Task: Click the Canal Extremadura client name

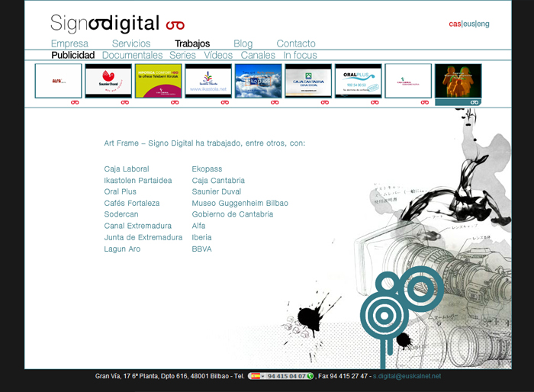Action: pyautogui.click(x=138, y=226)
